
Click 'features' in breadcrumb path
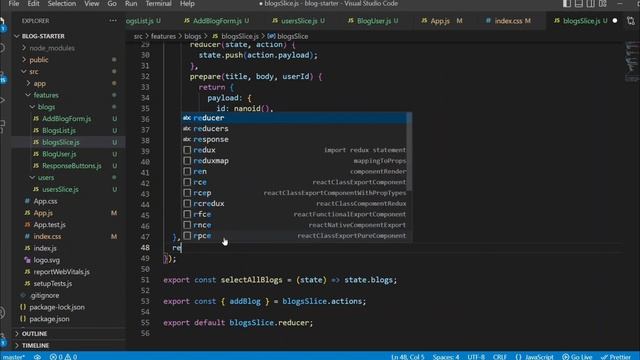click(x=163, y=36)
